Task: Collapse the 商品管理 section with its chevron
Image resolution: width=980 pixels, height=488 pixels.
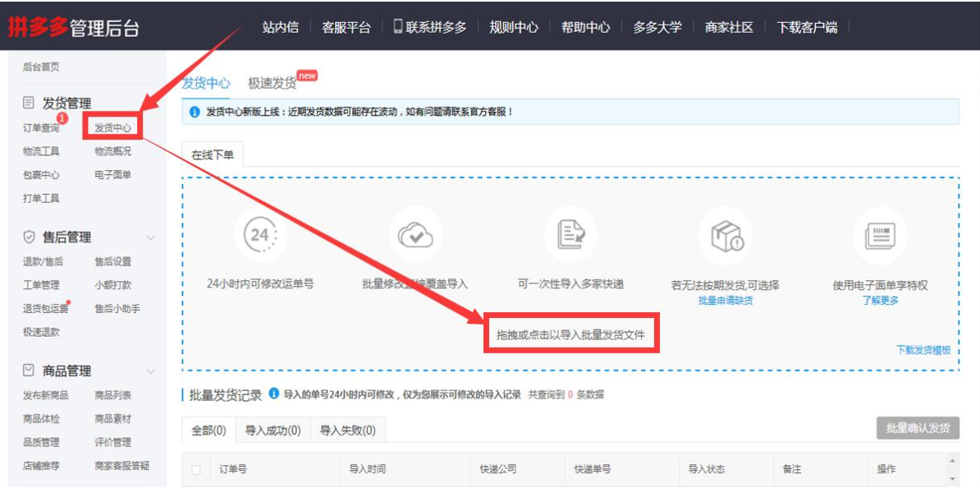Action: coord(151,371)
